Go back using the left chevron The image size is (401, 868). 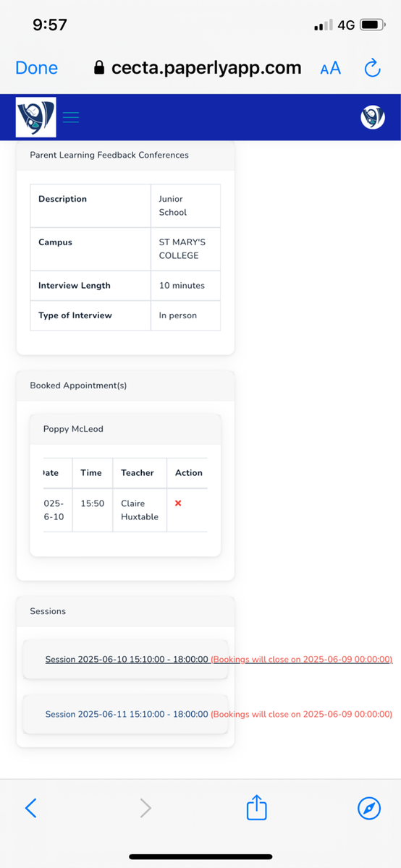(x=30, y=808)
